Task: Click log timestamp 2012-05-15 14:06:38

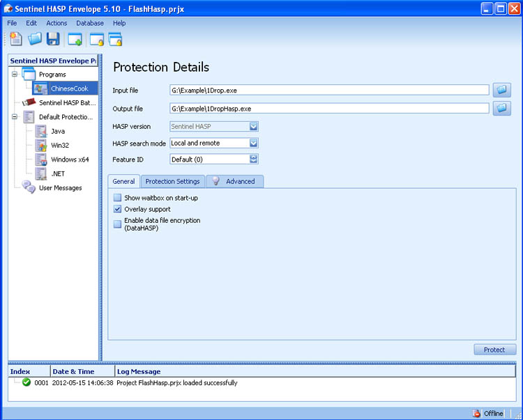Action: (x=83, y=382)
